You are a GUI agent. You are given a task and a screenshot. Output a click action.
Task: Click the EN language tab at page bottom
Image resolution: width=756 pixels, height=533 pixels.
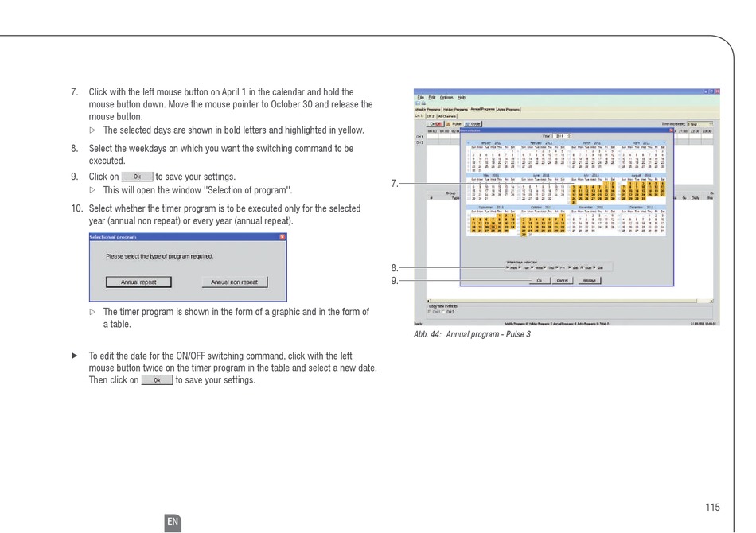click(173, 522)
